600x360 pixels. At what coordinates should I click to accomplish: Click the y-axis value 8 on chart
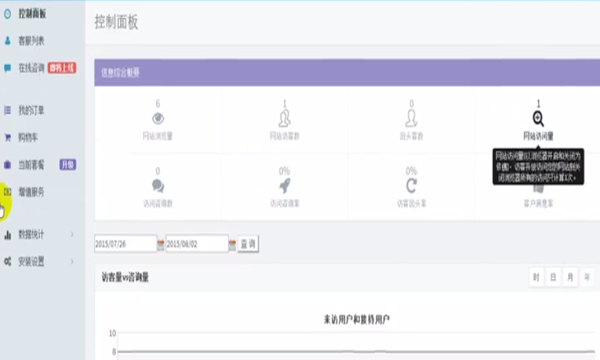[x=114, y=352]
